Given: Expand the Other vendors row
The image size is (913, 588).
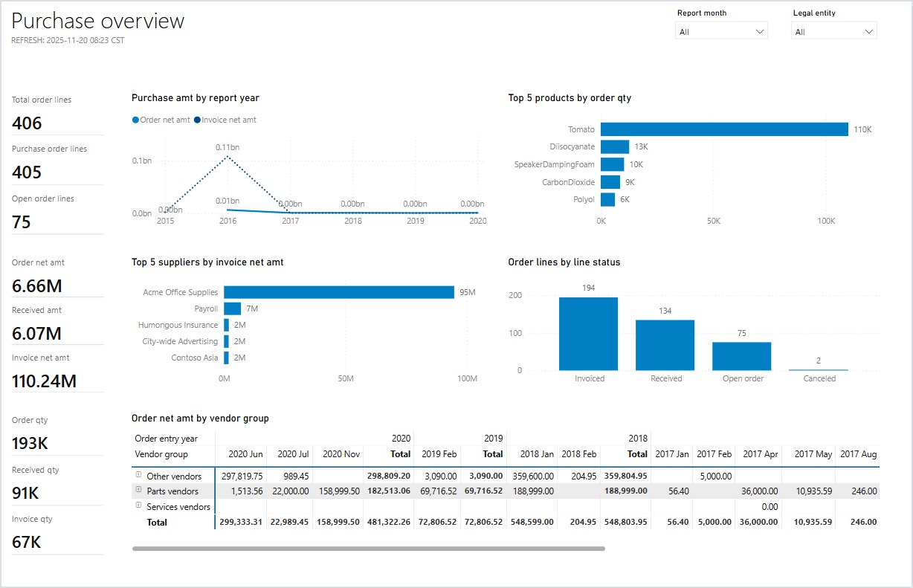Looking at the screenshot, I should tap(138, 475).
